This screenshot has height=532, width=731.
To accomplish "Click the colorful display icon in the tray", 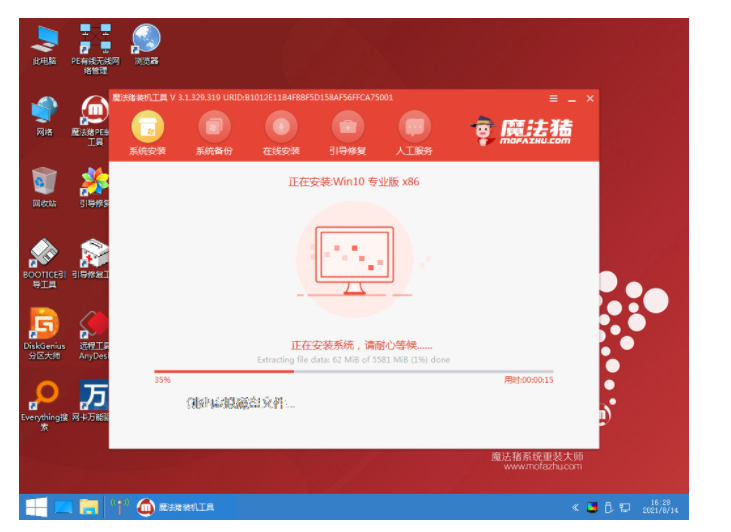I will 592,507.
